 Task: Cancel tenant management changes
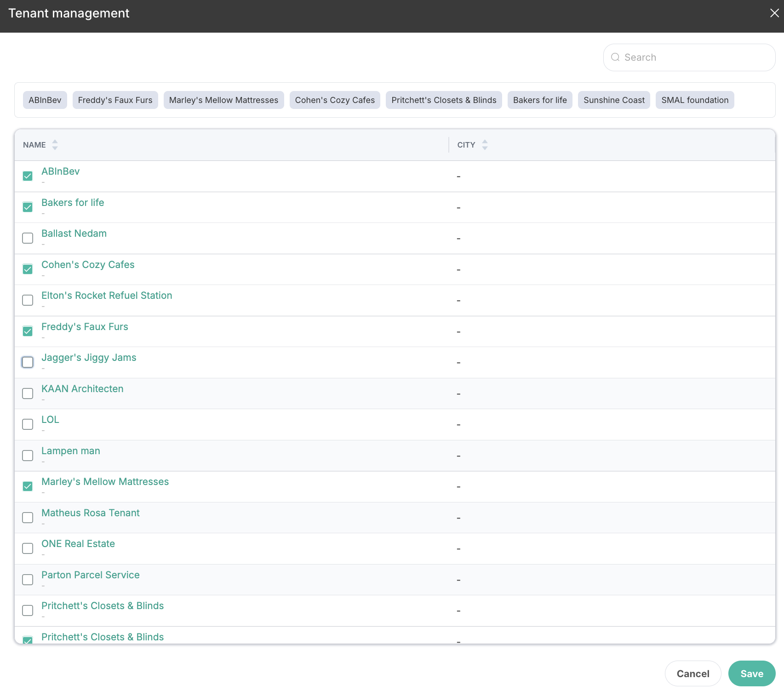point(693,673)
